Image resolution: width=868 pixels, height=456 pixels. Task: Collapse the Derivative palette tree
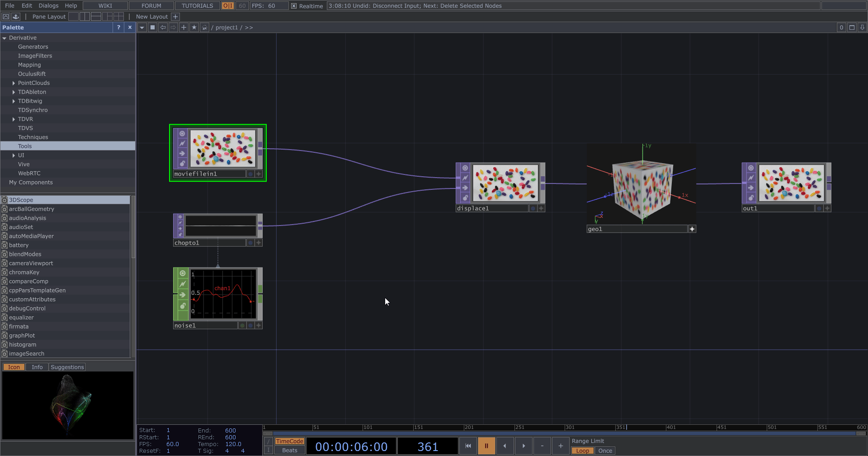point(5,38)
